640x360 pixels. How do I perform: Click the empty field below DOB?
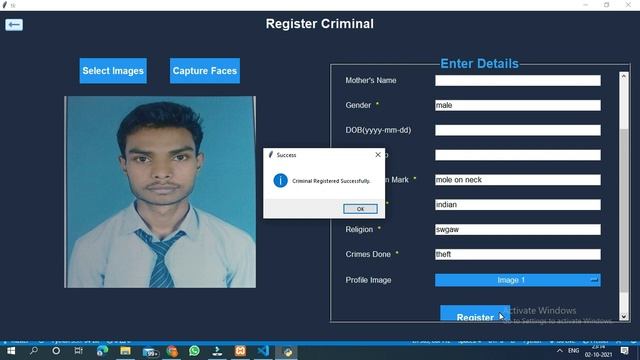tap(518, 155)
